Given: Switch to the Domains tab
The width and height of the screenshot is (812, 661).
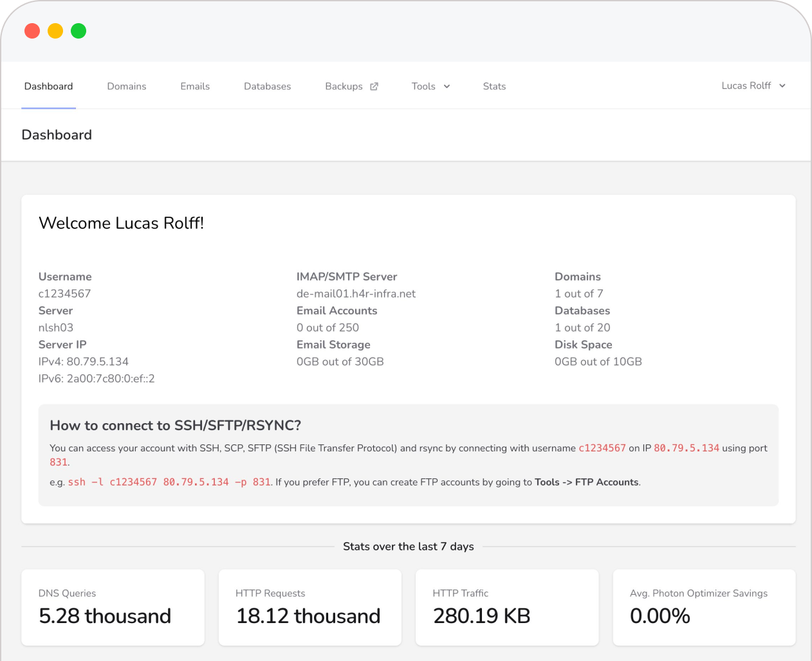Looking at the screenshot, I should coord(127,86).
